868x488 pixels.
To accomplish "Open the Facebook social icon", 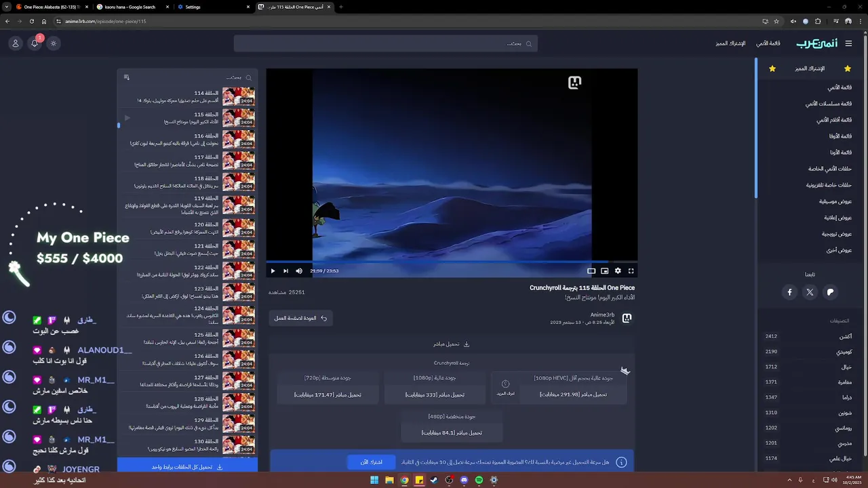I will click(x=789, y=292).
